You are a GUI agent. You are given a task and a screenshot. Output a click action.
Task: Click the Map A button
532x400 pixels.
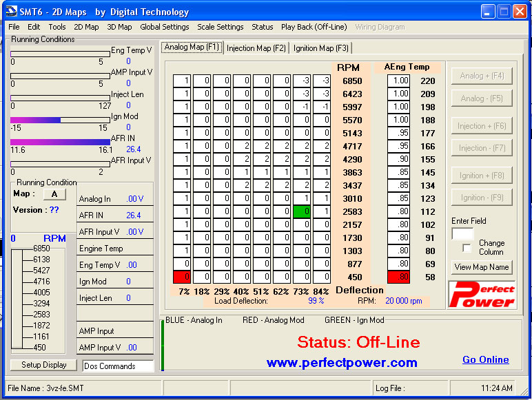54,194
